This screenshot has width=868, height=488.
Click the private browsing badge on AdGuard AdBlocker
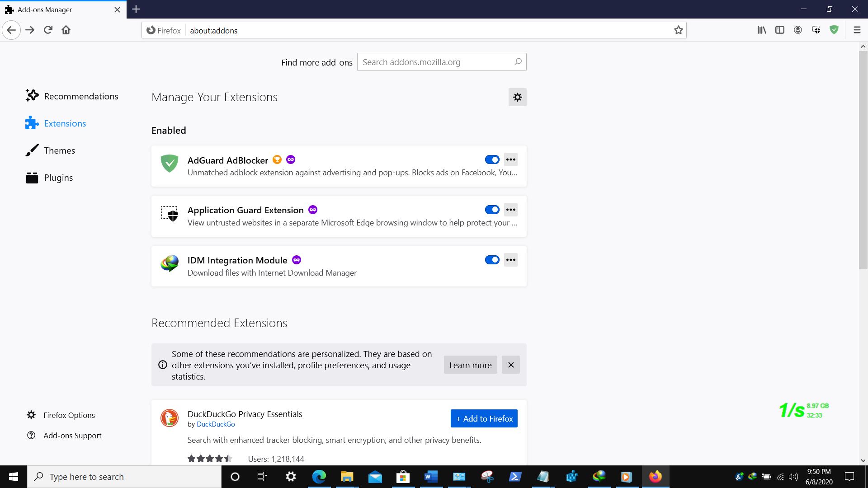pyautogui.click(x=291, y=160)
